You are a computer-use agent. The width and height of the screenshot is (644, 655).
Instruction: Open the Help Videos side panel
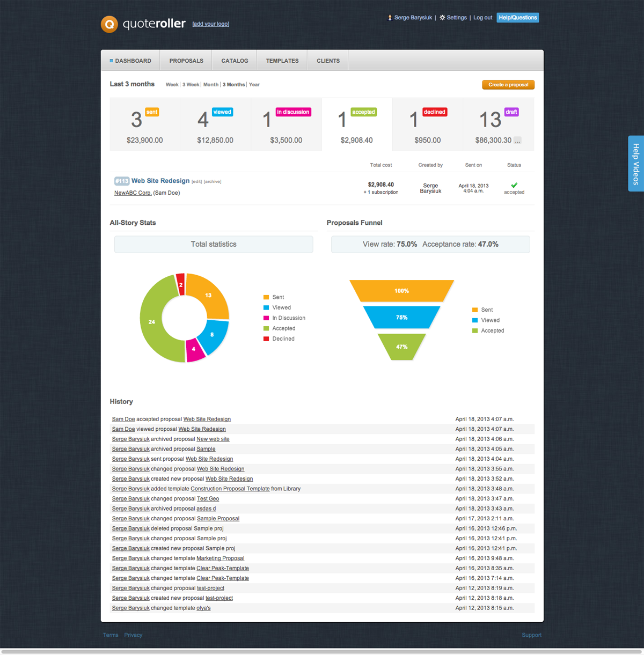pyautogui.click(x=636, y=164)
